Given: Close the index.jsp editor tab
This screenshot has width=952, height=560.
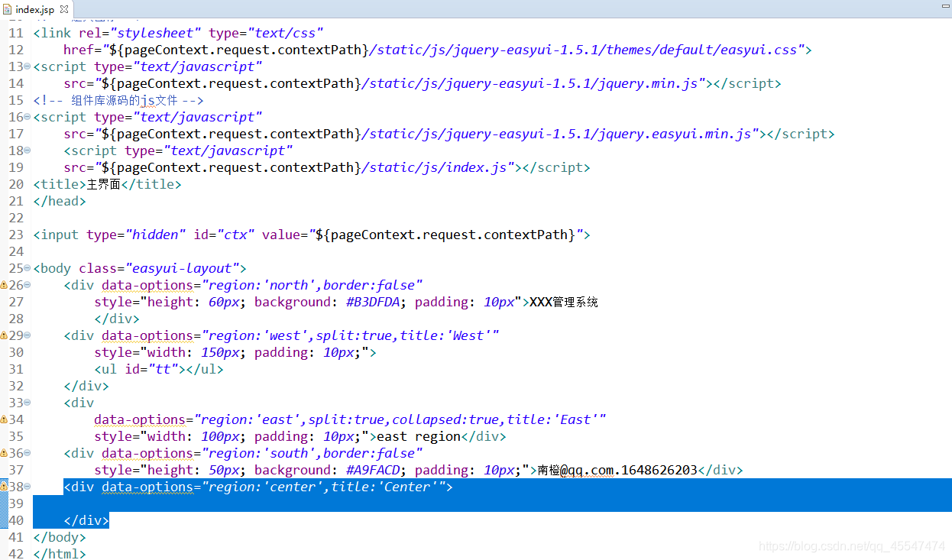Looking at the screenshot, I should (x=64, y=9).
